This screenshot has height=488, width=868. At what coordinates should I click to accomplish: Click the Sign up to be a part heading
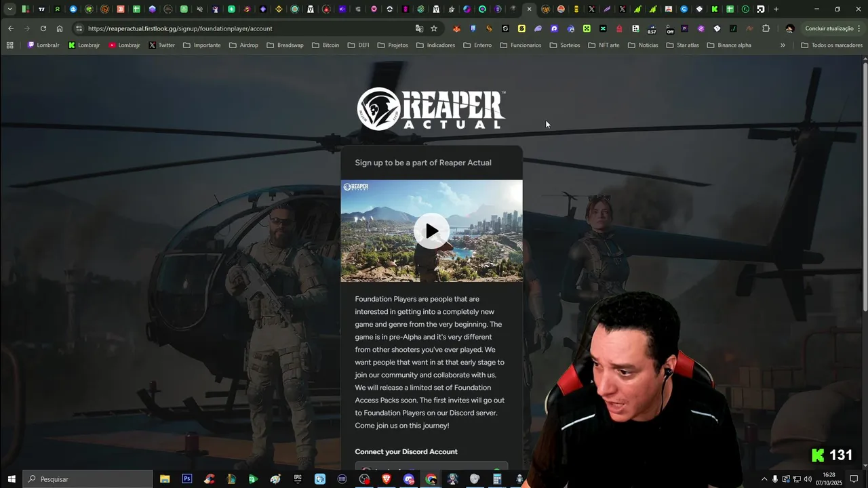tap(423, 163)
